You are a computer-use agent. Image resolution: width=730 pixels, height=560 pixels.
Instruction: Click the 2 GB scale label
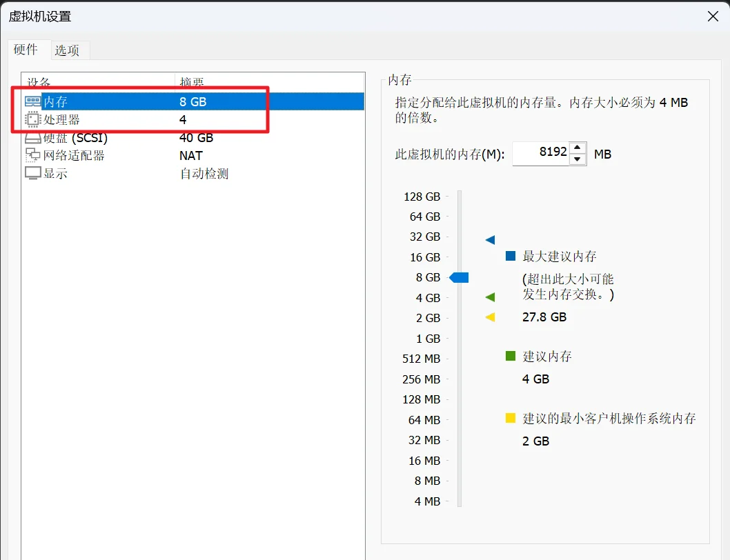[x=428, y=318]
